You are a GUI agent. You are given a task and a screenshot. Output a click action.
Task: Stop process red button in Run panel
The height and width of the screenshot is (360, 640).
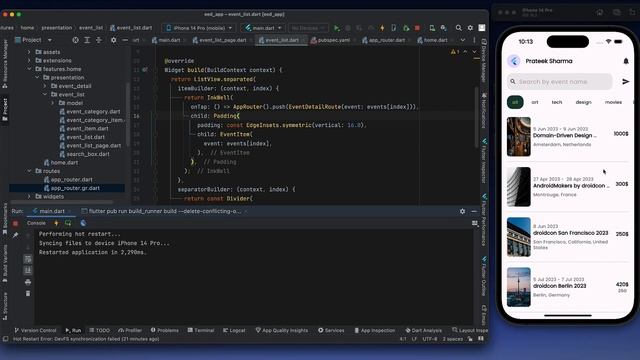(16, 223)
